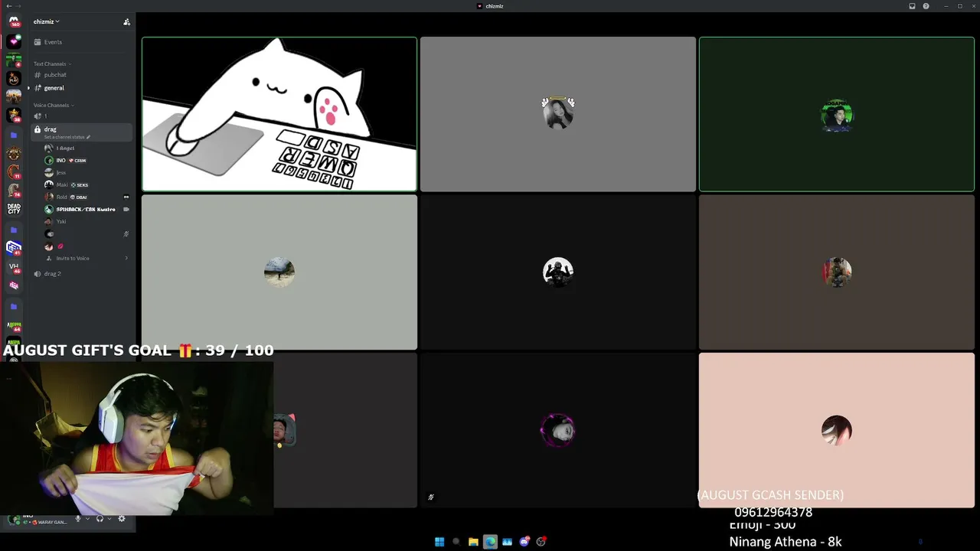Open the help icon in title bar
Screen dimensions: 980x551
point(926,6)
